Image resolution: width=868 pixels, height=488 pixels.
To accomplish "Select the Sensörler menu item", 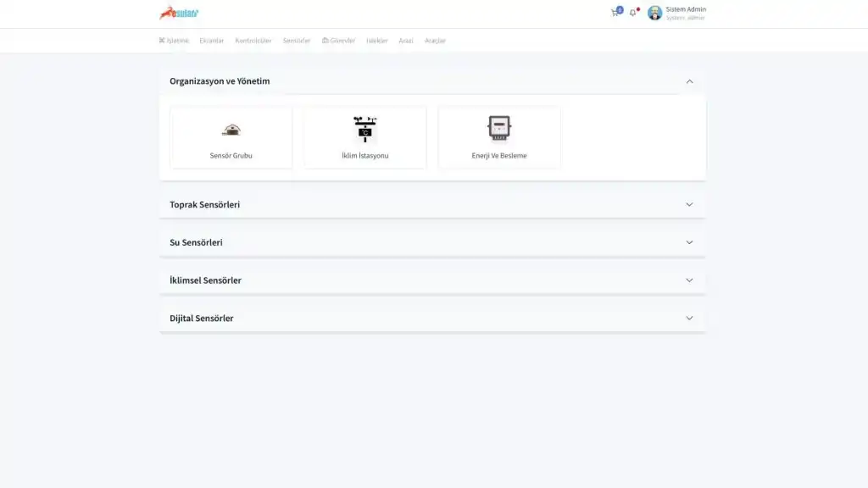I will 297,41.
